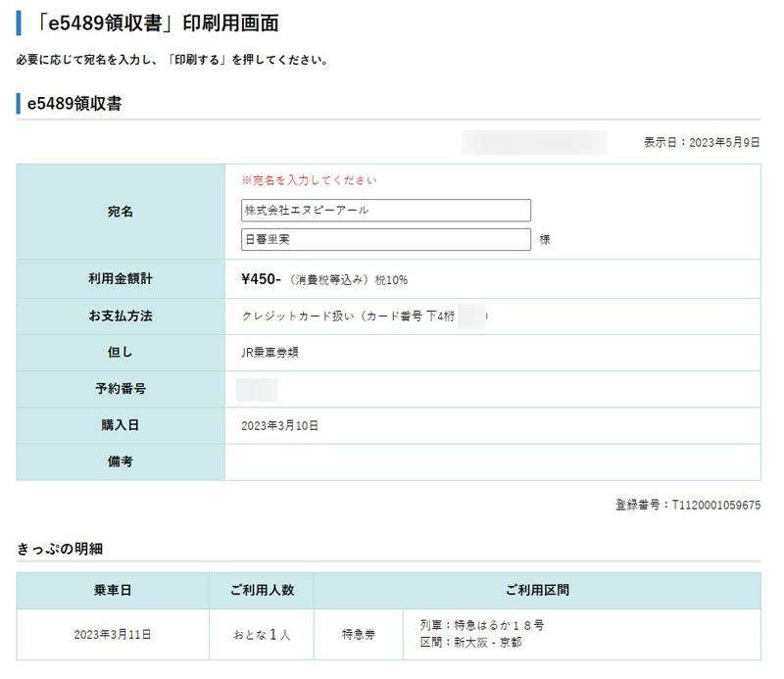784x679 pixels.
Task: Click the recipient name input field 日暮里実
Action: [x=385, y=239]
